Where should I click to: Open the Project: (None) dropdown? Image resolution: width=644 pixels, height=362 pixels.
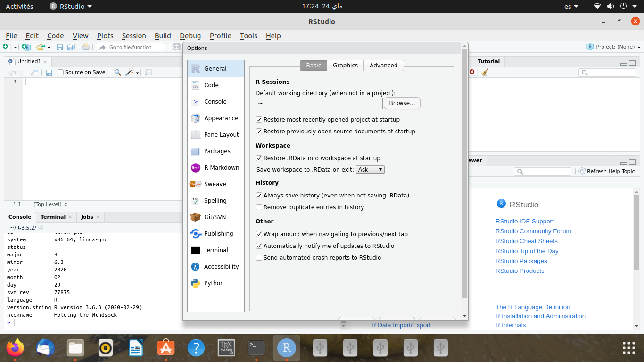613,47
